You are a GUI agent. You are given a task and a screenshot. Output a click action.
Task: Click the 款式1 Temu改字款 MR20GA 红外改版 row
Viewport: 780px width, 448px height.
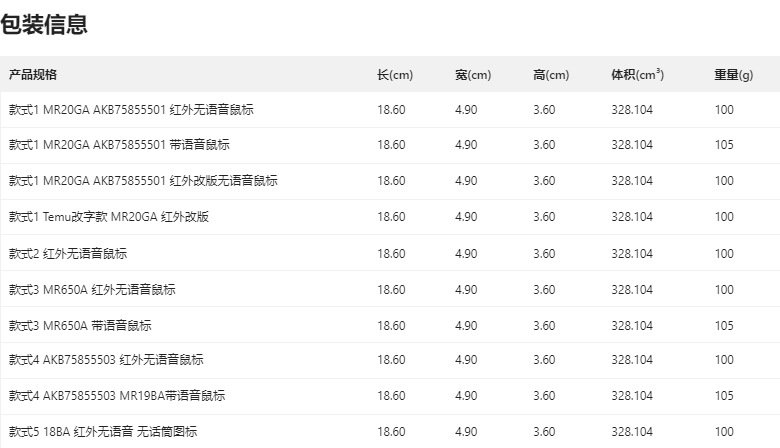pyautogui.click(x=109, y=217)
